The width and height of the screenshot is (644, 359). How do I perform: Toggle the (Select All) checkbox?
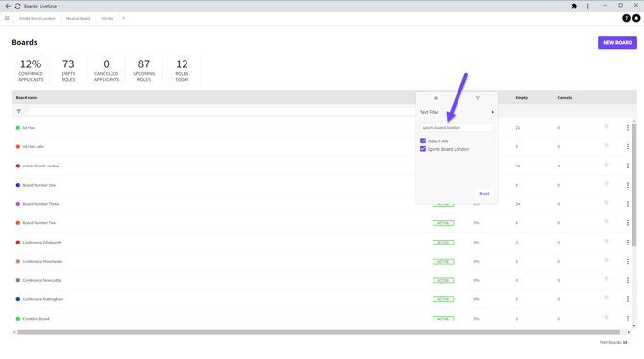click(x=423, y=141)
